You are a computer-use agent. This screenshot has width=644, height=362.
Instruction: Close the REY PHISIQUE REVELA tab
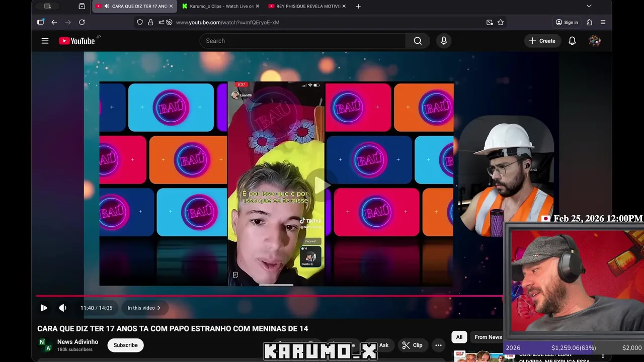click(x=344, y=6)
